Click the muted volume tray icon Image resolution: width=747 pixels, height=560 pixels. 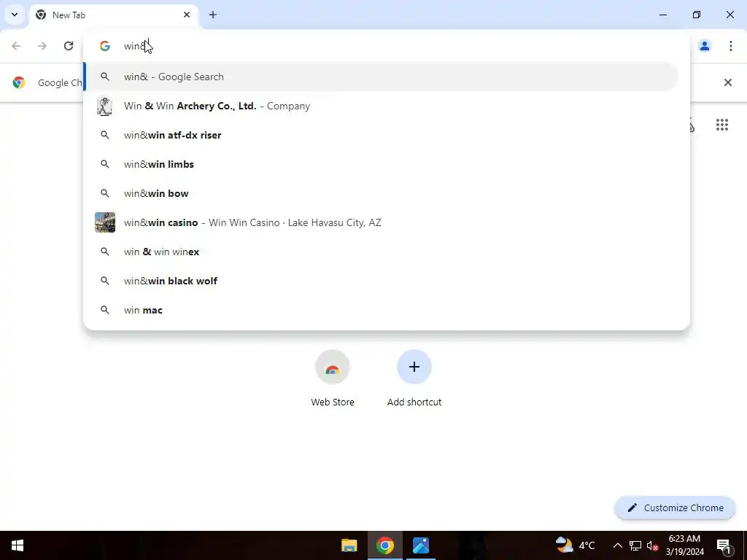click(x=653, y=545)
